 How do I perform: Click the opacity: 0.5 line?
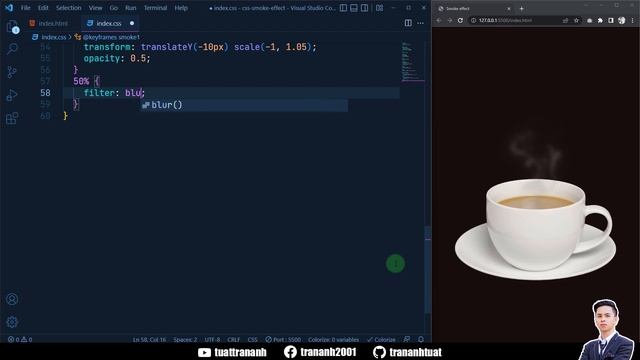pos(117,58)
